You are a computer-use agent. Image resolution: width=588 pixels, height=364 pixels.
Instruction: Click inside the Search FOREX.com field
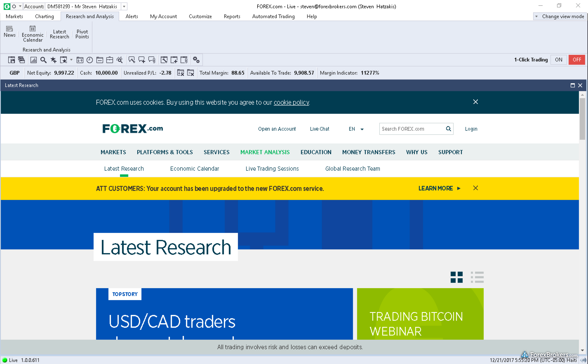tap(412, 129)
